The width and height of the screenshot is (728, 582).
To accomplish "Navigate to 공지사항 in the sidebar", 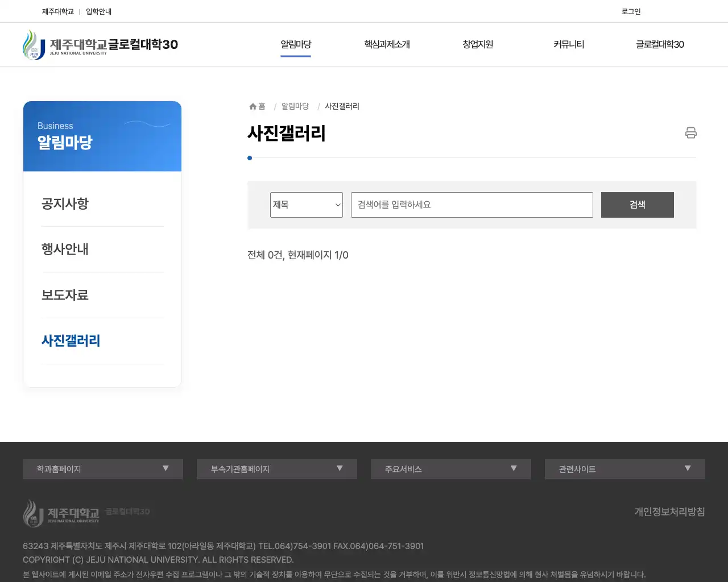I will [65, 204].
